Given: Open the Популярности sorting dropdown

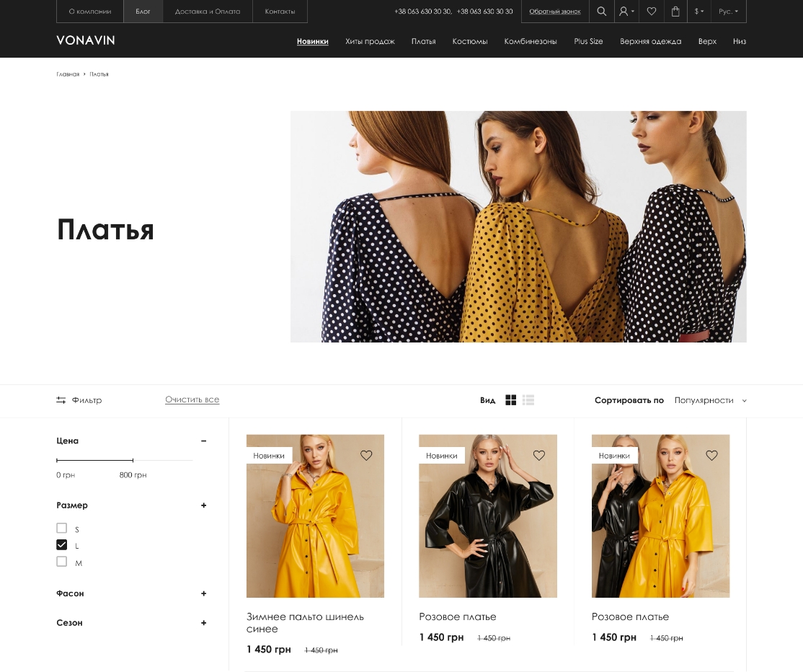Looking at the screenshot, I should [x=704, y=401].
